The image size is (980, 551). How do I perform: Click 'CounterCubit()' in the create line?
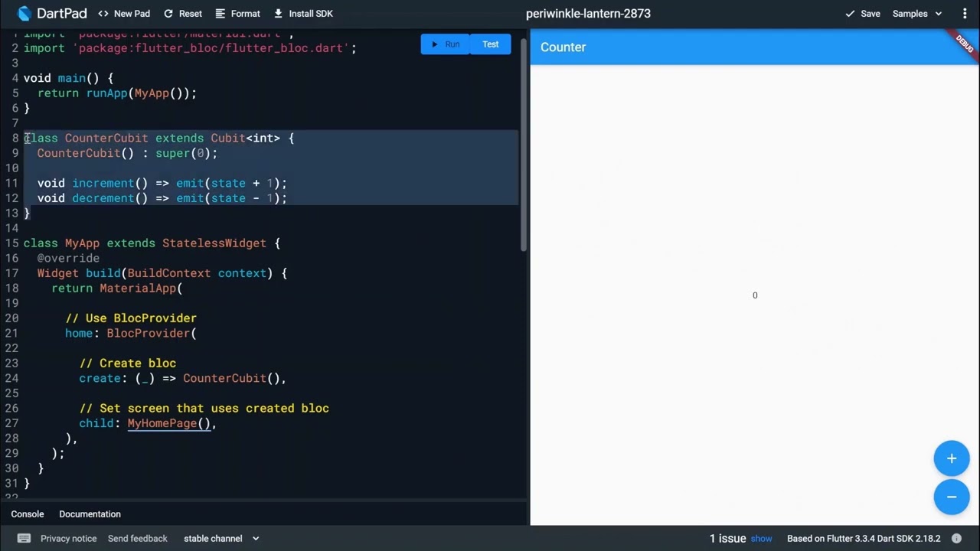(231, 378)
